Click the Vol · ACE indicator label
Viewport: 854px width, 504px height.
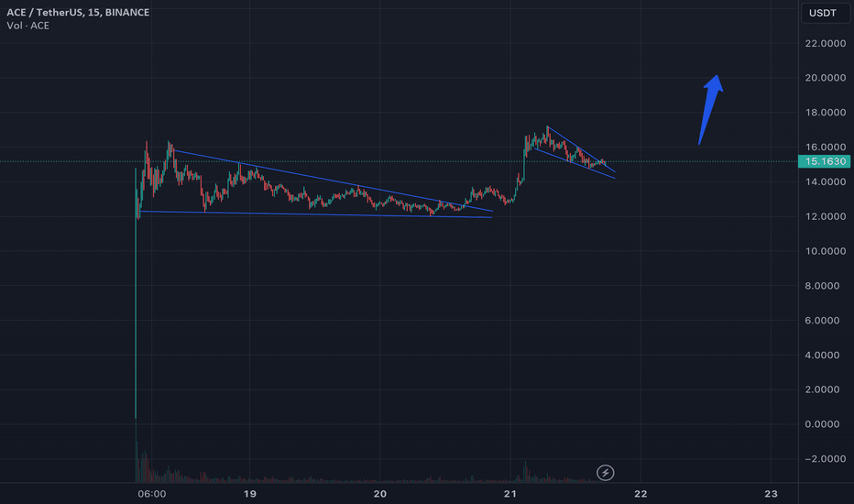point(27,26)
